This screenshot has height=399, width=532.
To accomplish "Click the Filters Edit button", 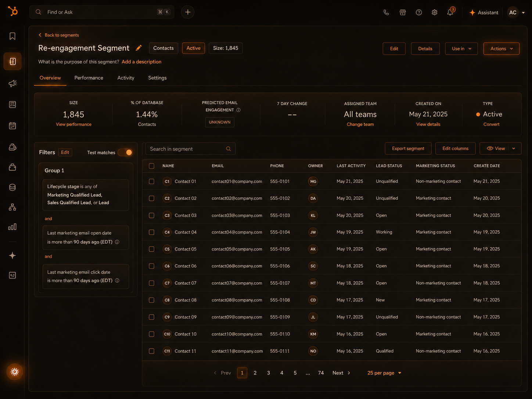I will (65, 152).
